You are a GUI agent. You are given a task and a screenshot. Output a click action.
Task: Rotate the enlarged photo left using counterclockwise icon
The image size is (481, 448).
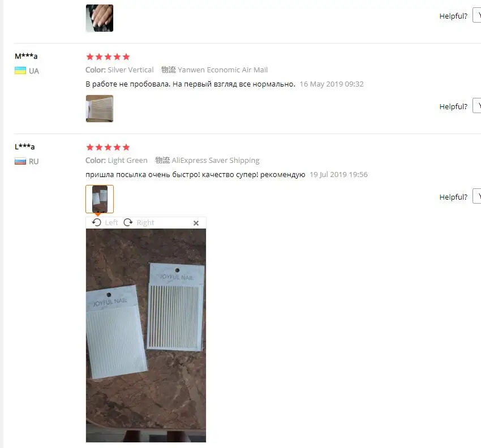pyautogui.click(x=97, y=223)
